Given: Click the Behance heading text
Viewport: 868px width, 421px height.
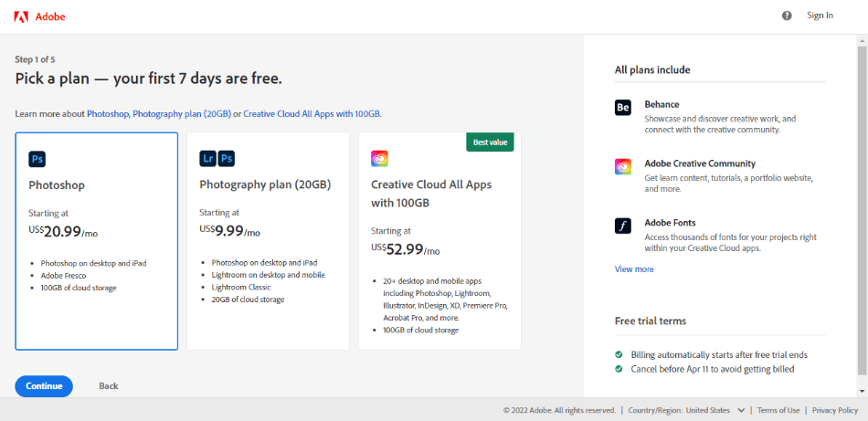Looking at the screenshot, I should pos(662,104).
